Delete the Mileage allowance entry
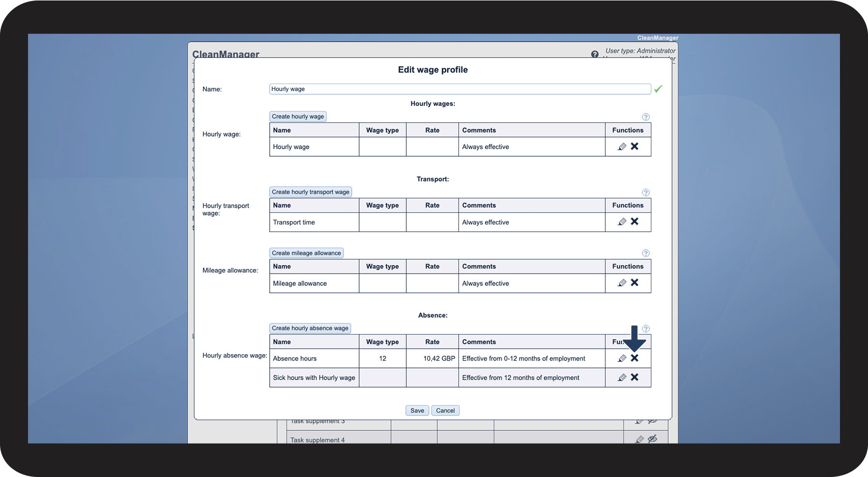The width and height of the screenshot is (868, 477). (x=635, y=282)
